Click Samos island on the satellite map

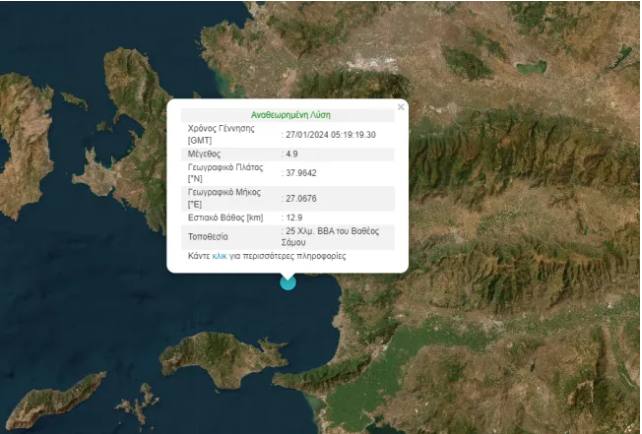tap(223, 358)
